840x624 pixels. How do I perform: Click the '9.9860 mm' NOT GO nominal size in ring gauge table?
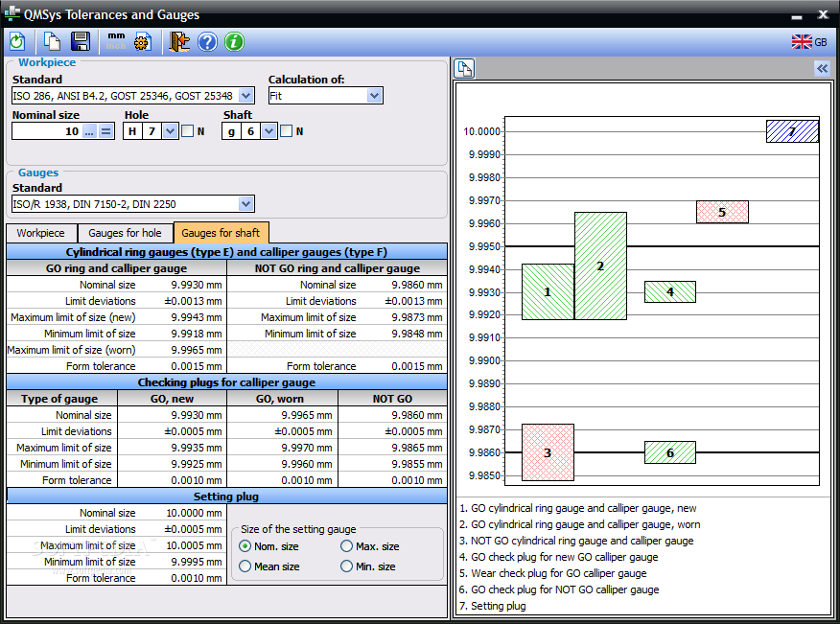point(417,285)
